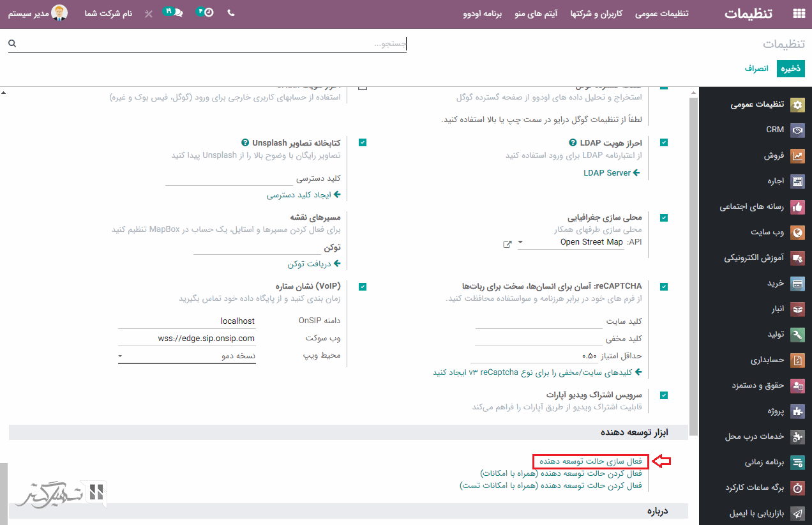Open the General Settings top menu
Viewport: 812px width, 525px height.
tap(661, 13)
